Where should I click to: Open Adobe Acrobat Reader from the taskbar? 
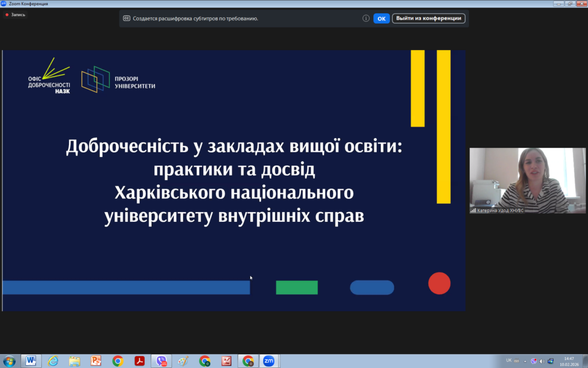(140, 361)
